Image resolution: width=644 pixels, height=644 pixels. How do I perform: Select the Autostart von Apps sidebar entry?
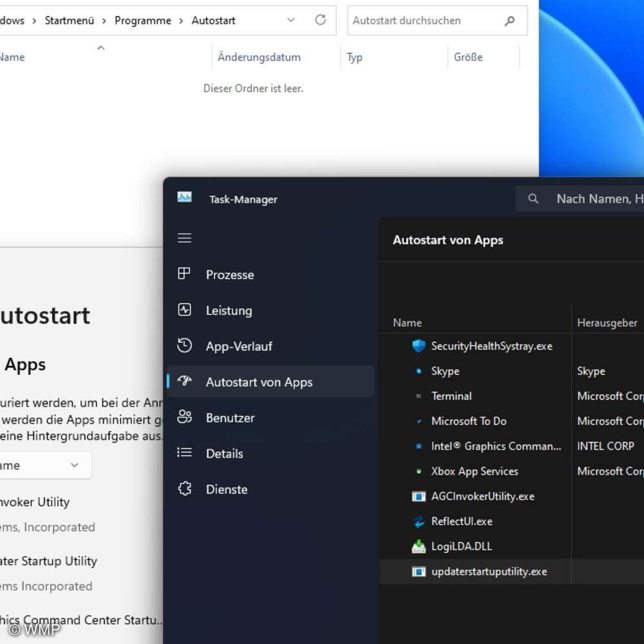(260, 381)
